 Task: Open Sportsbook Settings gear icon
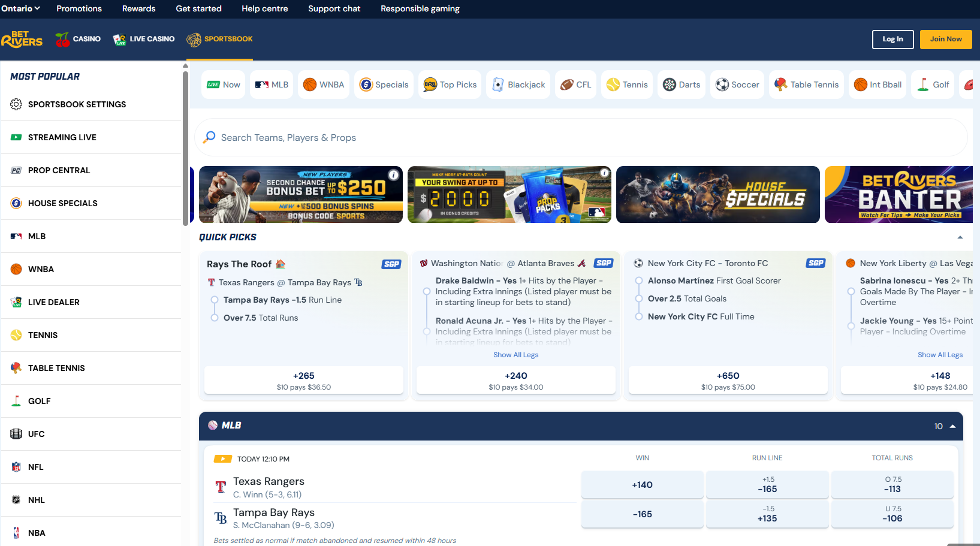coord(16,104)
